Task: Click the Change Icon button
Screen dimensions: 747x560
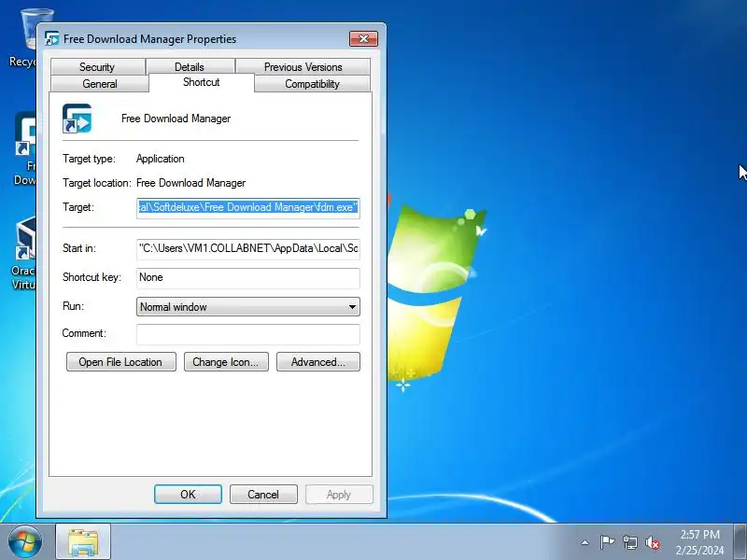Action: coord(226,362)
